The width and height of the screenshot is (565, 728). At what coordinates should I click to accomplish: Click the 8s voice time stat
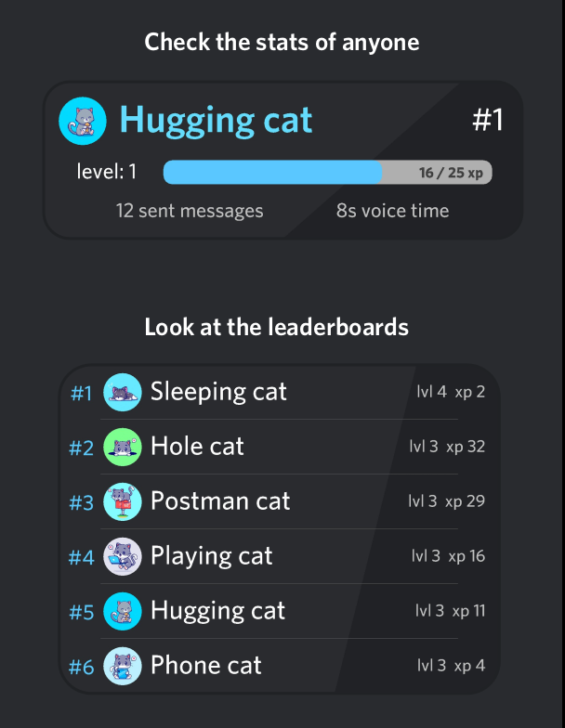(x=392, y=211)
